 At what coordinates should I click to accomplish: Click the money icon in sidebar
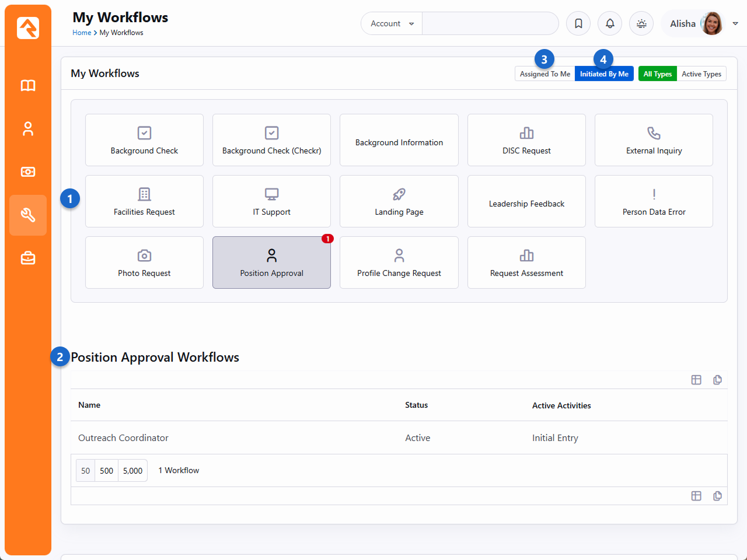28,172
